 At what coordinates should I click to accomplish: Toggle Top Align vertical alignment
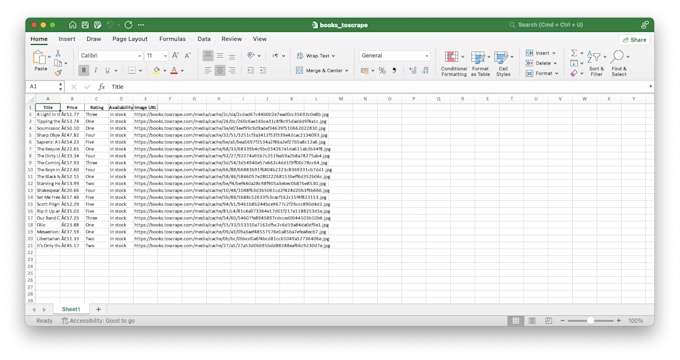click(x=208, y=56)
